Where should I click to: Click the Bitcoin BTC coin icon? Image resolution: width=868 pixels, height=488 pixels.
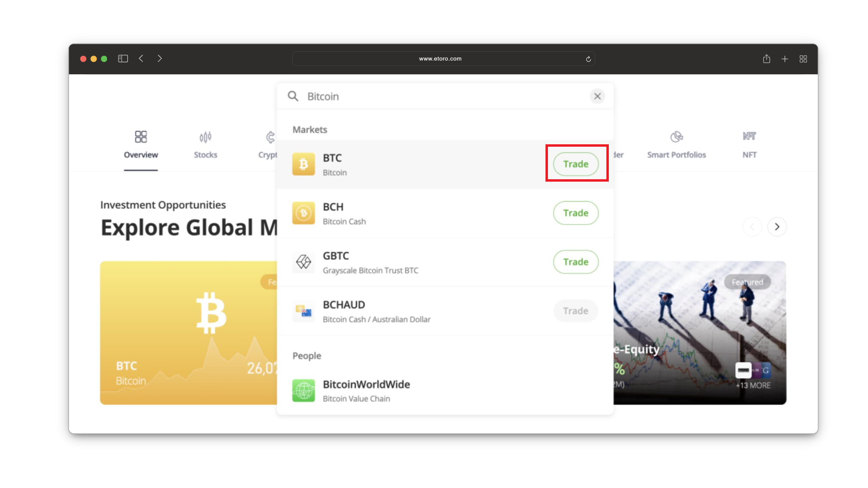(x=303, y=164)
